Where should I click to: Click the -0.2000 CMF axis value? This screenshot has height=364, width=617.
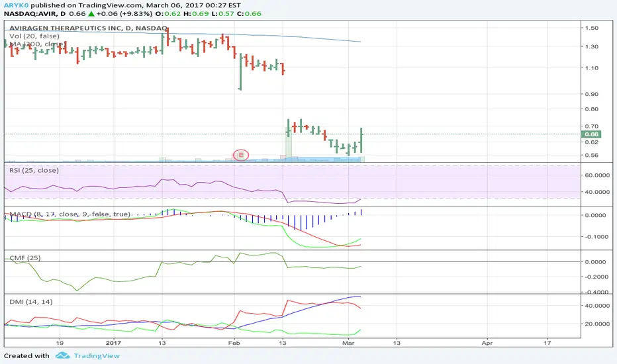coord(596,277)
